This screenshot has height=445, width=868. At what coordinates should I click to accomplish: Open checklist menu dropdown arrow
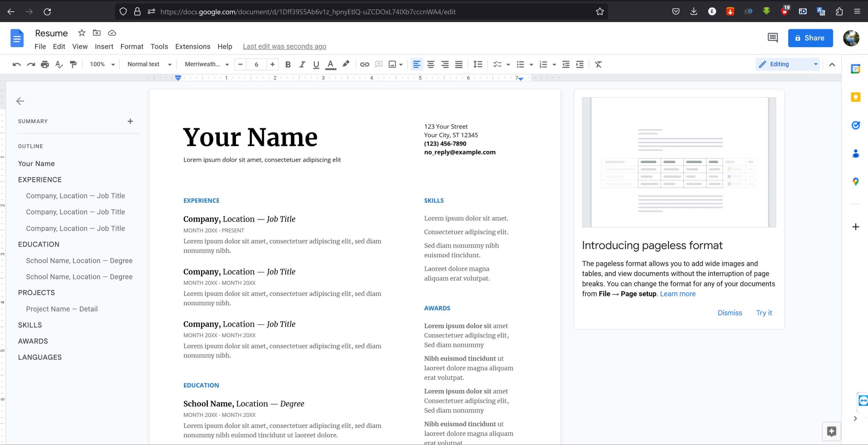pyautogui.click(x=508, y=64)
